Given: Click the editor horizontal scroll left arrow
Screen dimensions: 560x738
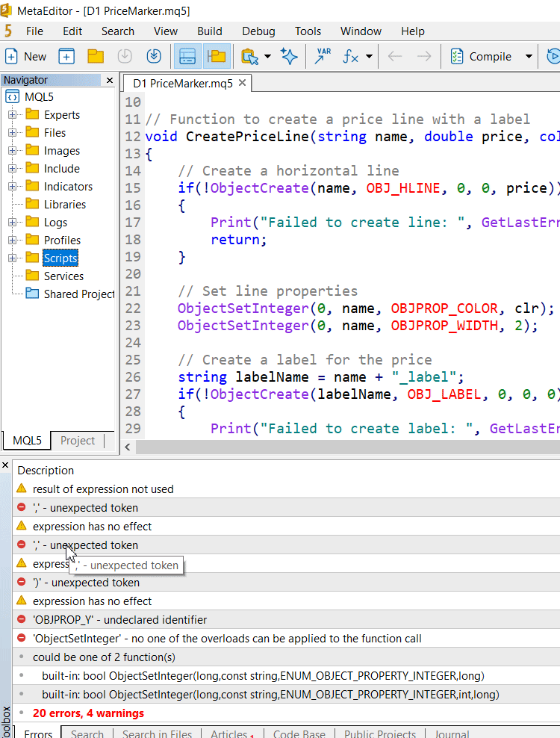Looking at the screenshot, I should click(x=128, y=447).
